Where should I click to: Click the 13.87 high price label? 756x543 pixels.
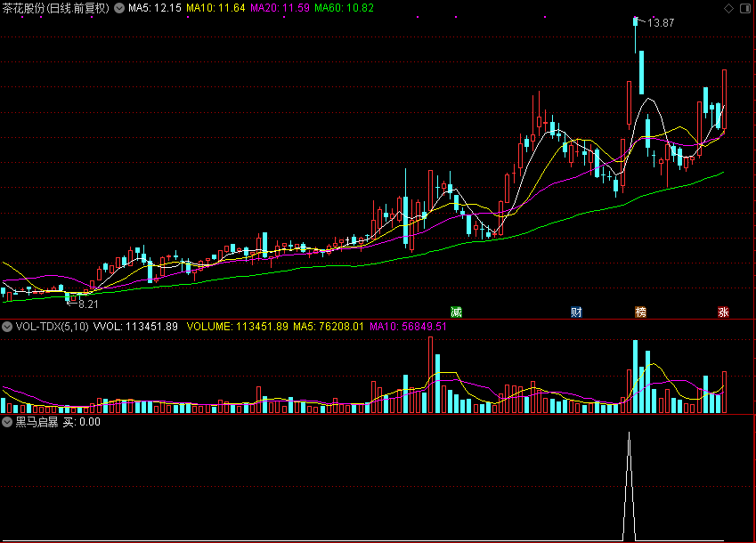[661, 22]
